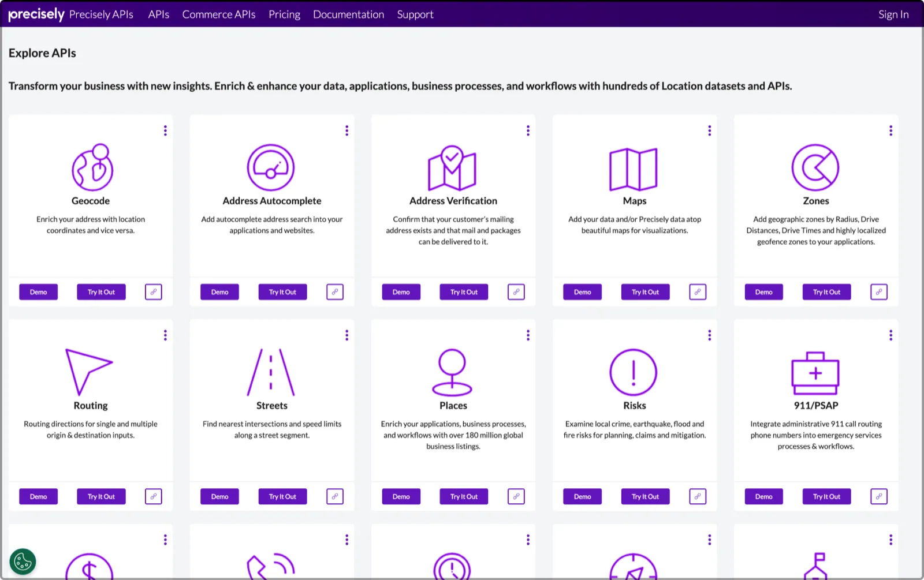
Task: Click the Precisely logo
Action: click(x=36, y=14)
